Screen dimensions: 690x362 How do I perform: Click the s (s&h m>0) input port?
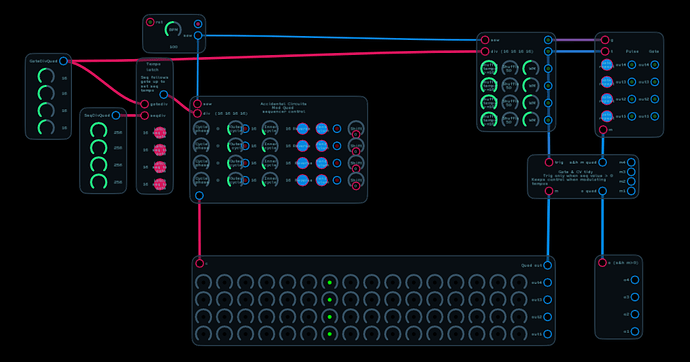click(x=602, y=263)
